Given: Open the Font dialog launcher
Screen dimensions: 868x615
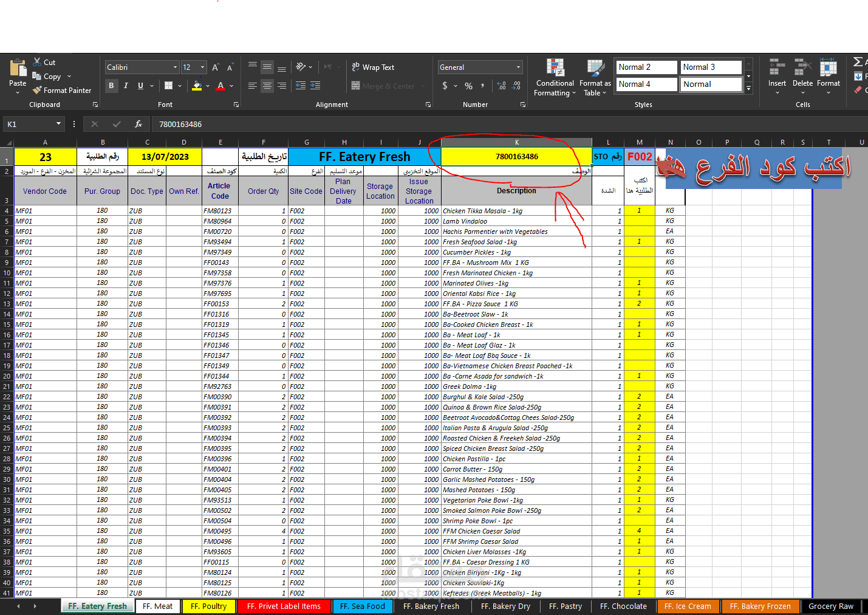Looking at the screenshot, I should tap(236, 105).
